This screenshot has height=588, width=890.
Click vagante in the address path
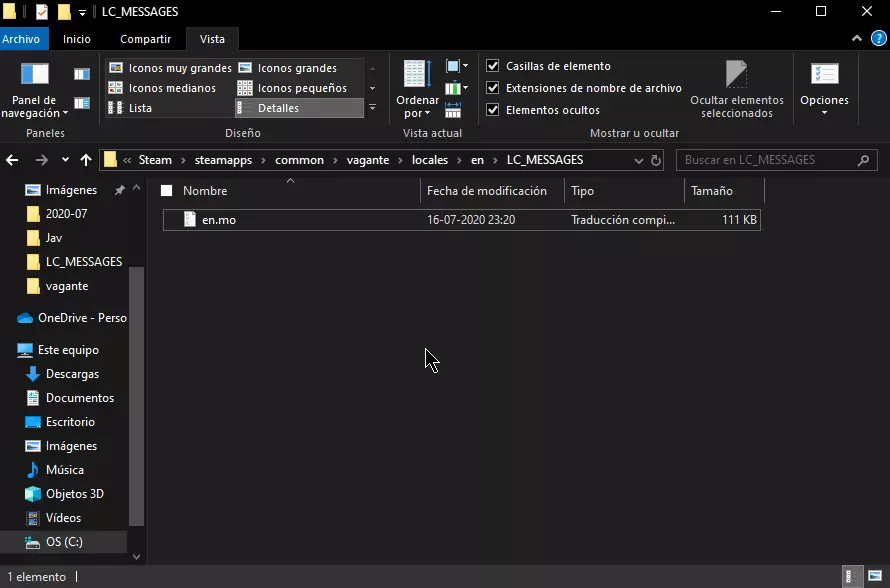368,160
